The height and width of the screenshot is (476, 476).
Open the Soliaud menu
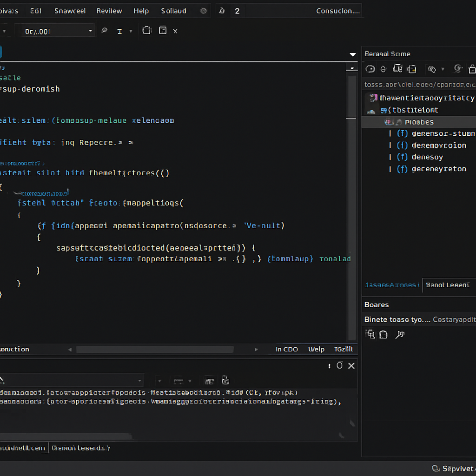click(174, 11)
